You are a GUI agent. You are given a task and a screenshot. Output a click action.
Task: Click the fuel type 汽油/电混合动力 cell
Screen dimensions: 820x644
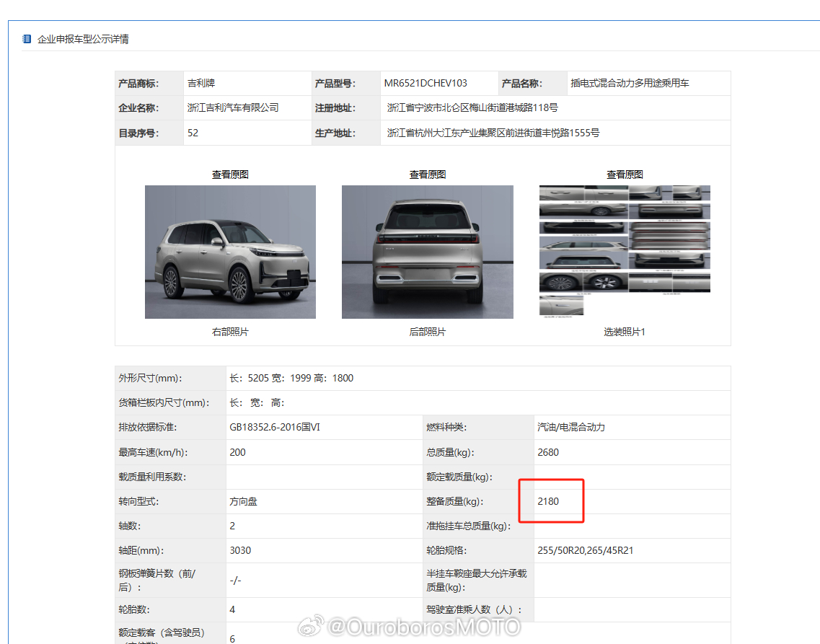pos(571,428)
